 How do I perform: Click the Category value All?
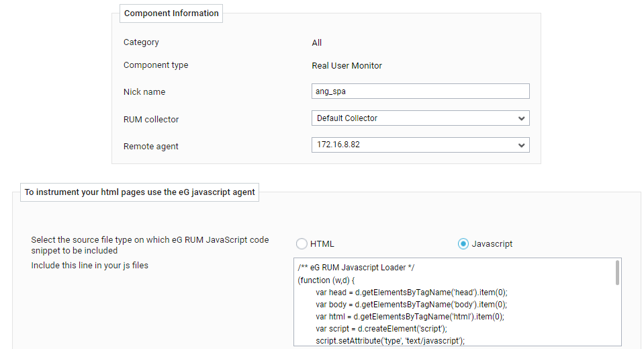[x=317, y=43]
